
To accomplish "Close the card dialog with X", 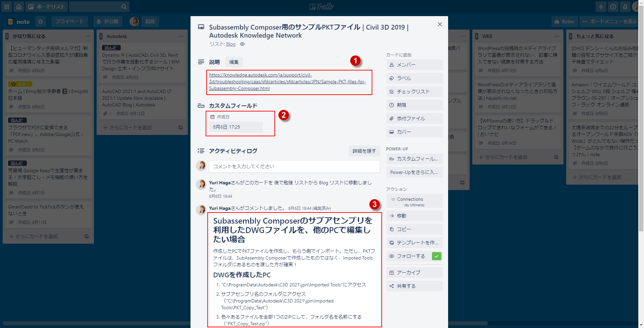I will coord(440,24).
